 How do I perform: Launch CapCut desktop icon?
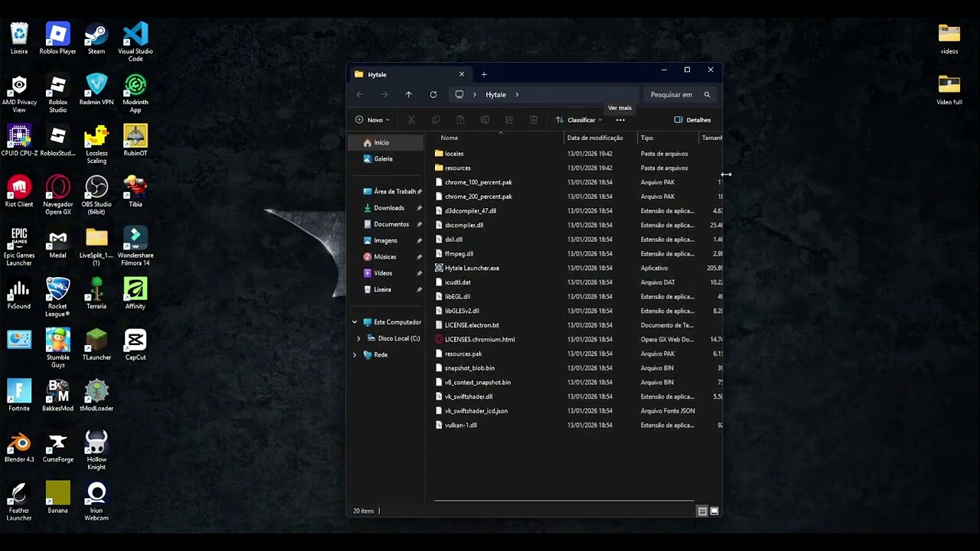point(136,345)
